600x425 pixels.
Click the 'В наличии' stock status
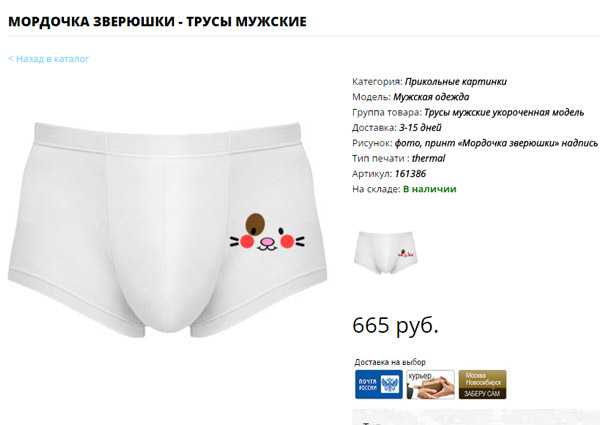click(430, 189)
